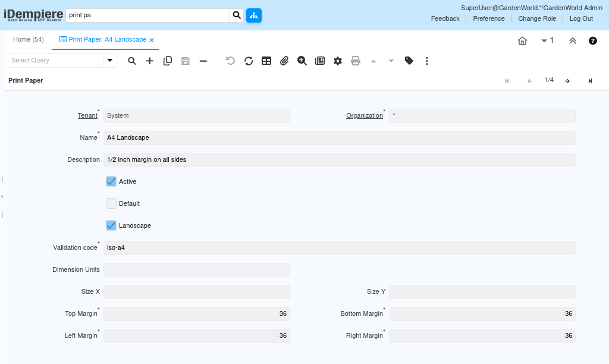Click the Process gear icon
This screenshot has width=609, height=364.
pyautogui.click(x=338, y=61)
